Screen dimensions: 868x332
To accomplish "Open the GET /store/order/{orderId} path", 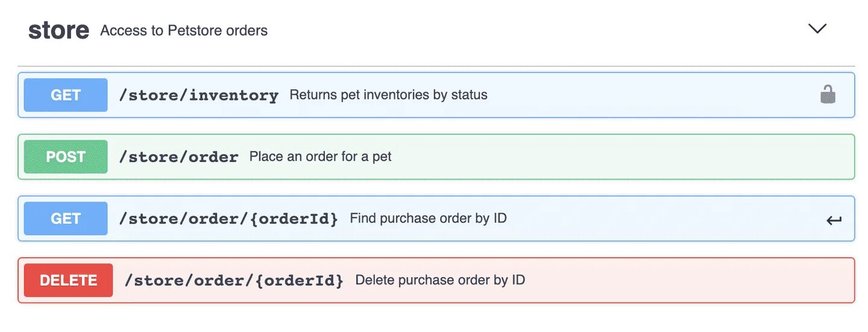I will click(228, 219).
